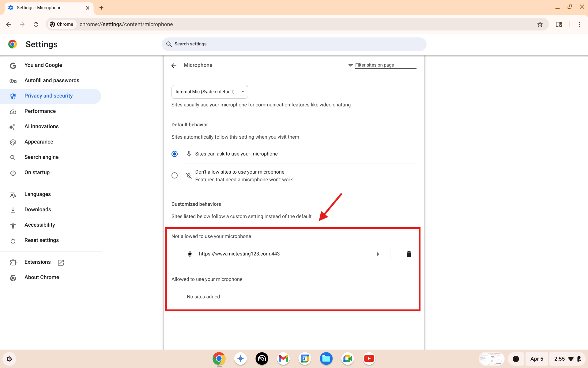588x368 pixels.
Task: Select the Reset settings icon in the sidebar
Action: [x=13, y=241]
